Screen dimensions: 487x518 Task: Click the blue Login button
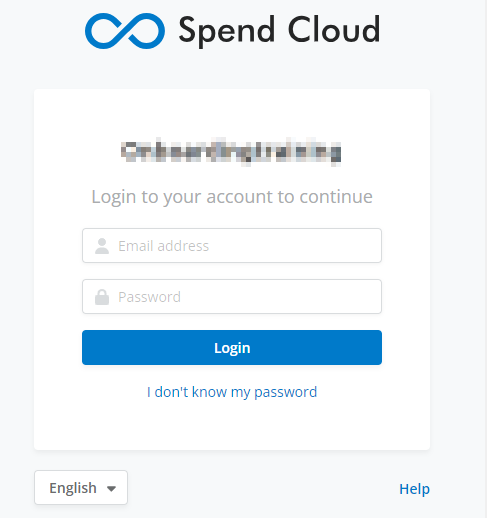tap(232, 347)
